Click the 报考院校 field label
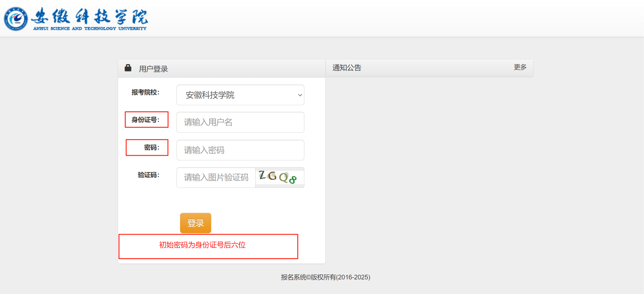644x294 pixels. 145,92
